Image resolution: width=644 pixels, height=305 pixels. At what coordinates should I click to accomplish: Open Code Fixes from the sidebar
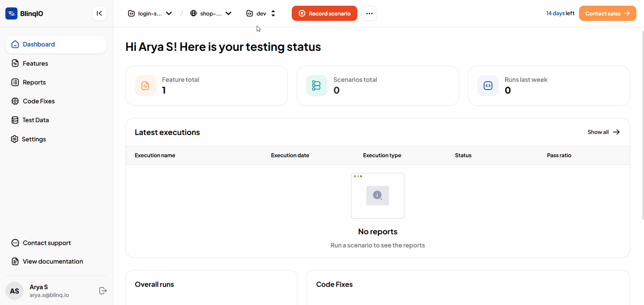pos(38,101)
